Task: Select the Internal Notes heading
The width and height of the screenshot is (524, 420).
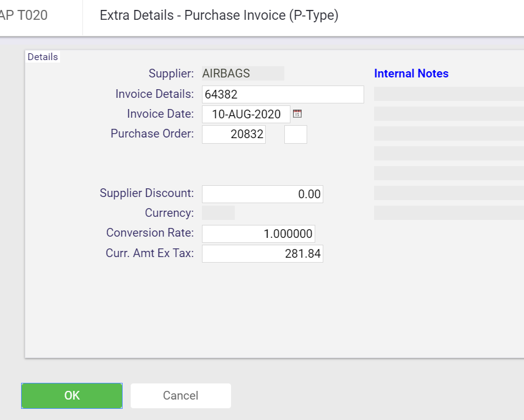Action: click(411, 74)
